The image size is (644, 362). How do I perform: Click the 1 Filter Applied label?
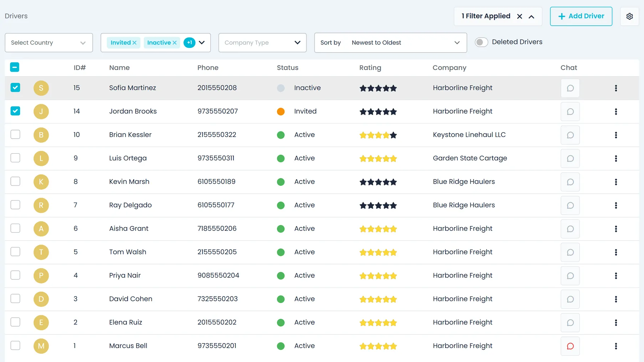(486, 16)
